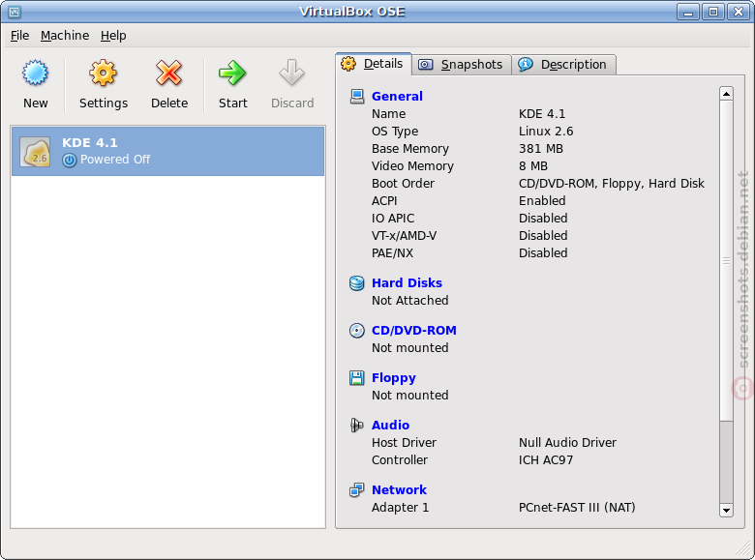The width and height of the screenshot is (755, 560).
Task: Click the scroll up arrow in details
Action: tap(726, 93)
